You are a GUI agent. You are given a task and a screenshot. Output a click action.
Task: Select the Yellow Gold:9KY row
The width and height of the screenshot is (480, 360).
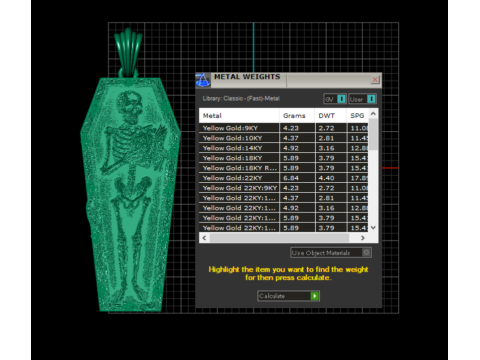point(284,128)
